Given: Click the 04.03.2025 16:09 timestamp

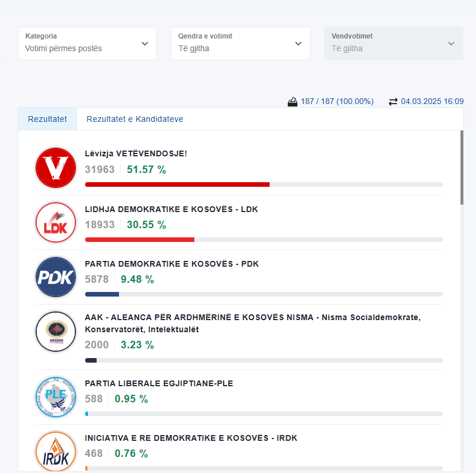Looking at the screenshot, I should tap(432, 101).
